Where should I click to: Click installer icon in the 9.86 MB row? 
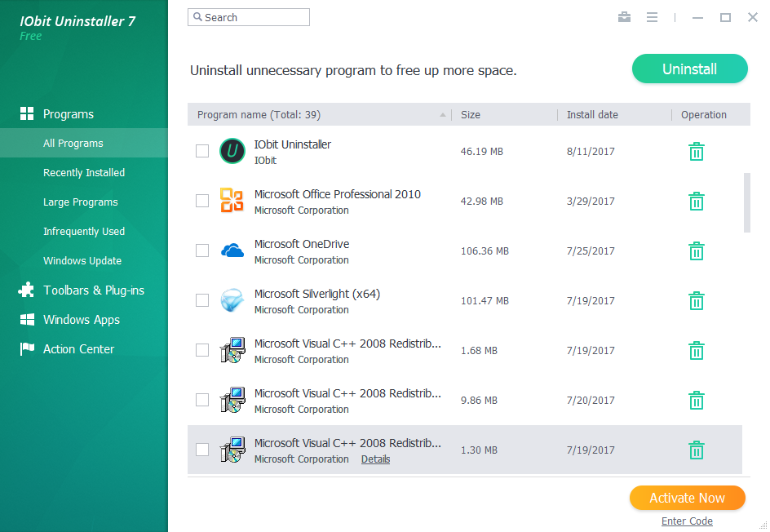coord(232,400)
